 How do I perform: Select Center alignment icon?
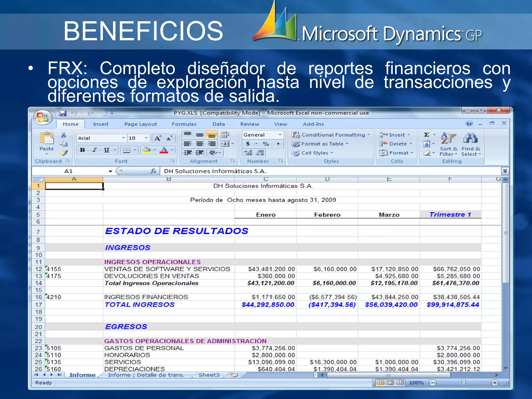click(199, 144)
